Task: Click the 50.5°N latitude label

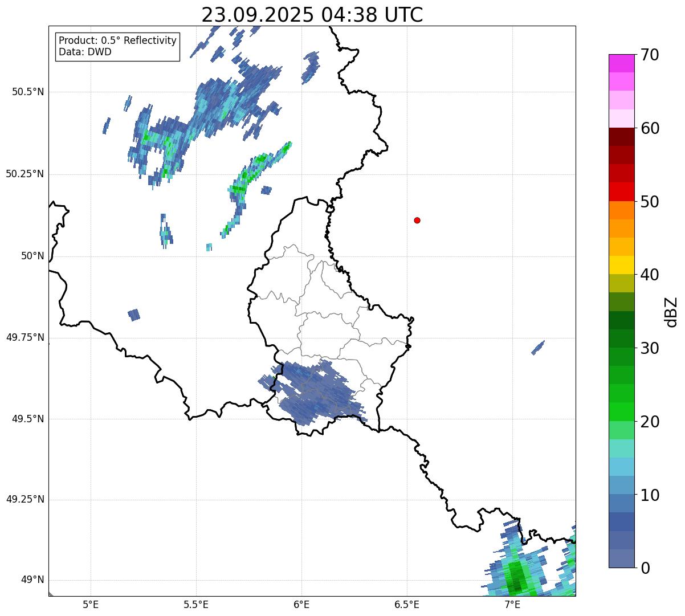Action: pyautogui.click(x=28, y=92)
